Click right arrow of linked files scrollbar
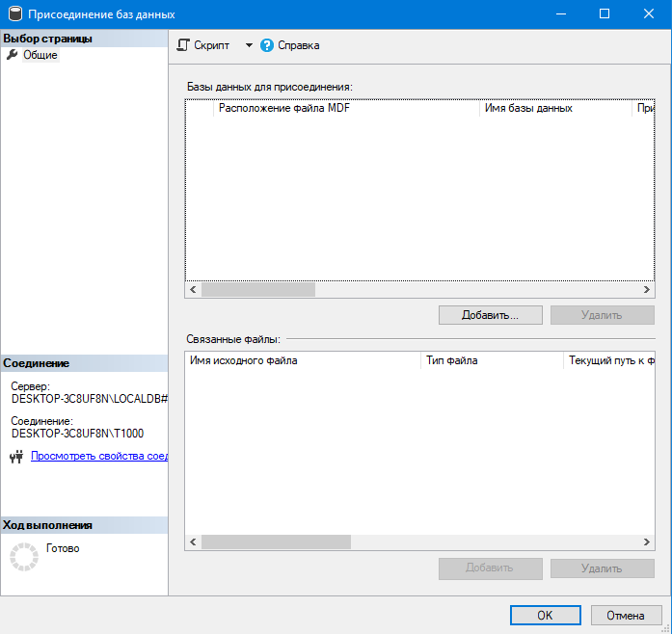The width and height of the screenshot is (672, 634). (648, 542)
